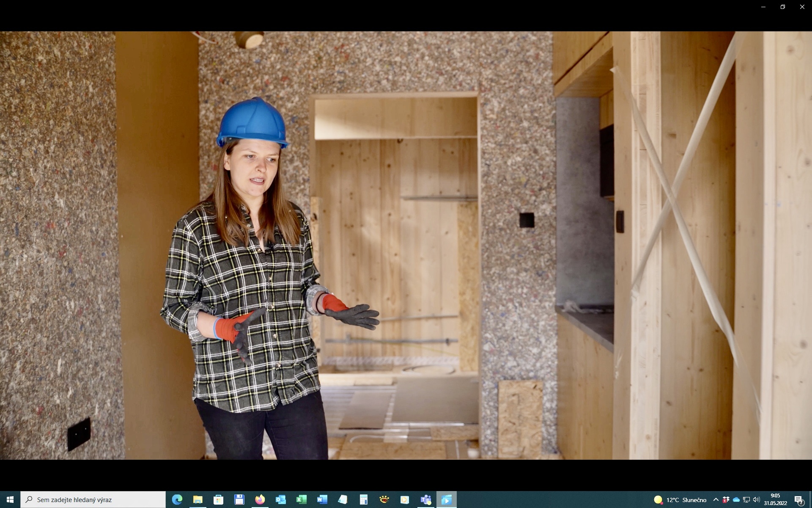Open the volume speaker tray icon
Image resolution: width=812 pixels, height=508 pixels.
(757, 500)
